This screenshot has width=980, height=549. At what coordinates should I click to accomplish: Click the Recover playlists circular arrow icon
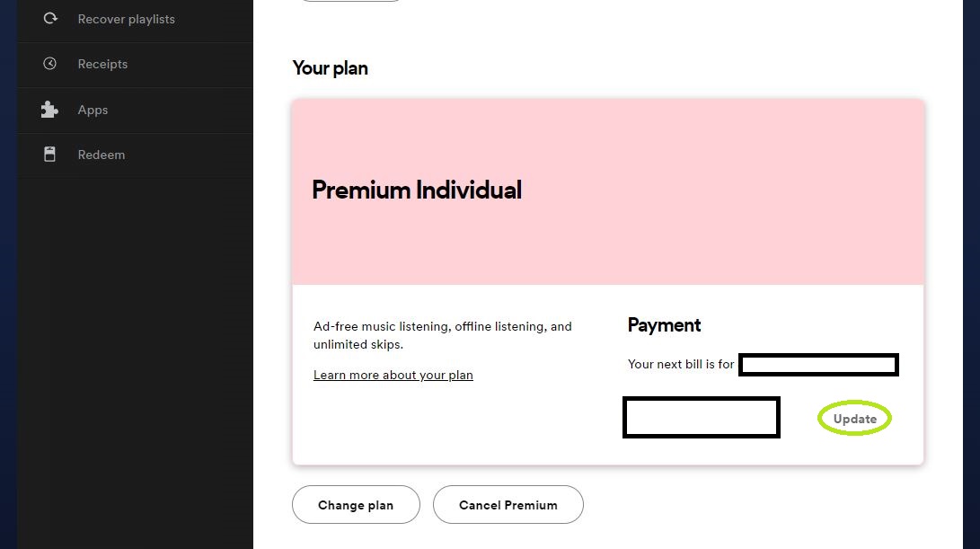(x=50, y=18)
